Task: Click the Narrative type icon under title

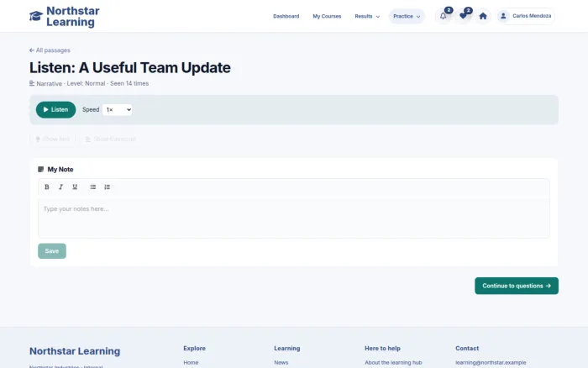Action: click(x=32, y=83)
